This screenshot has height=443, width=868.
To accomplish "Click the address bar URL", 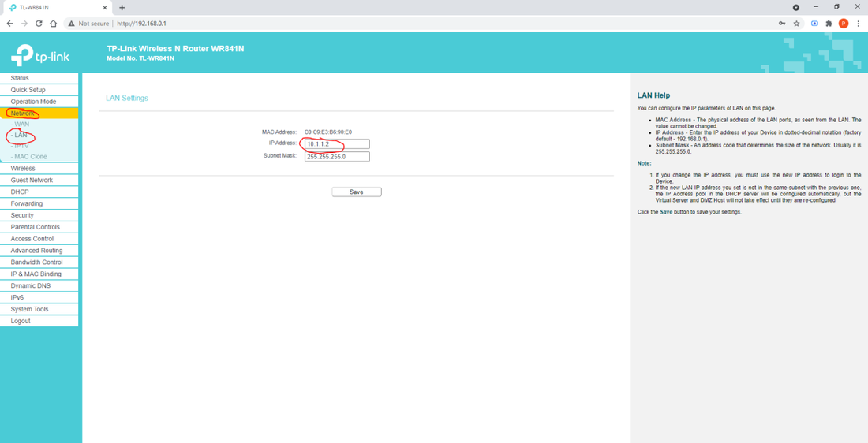I will (x=142, y=24).
